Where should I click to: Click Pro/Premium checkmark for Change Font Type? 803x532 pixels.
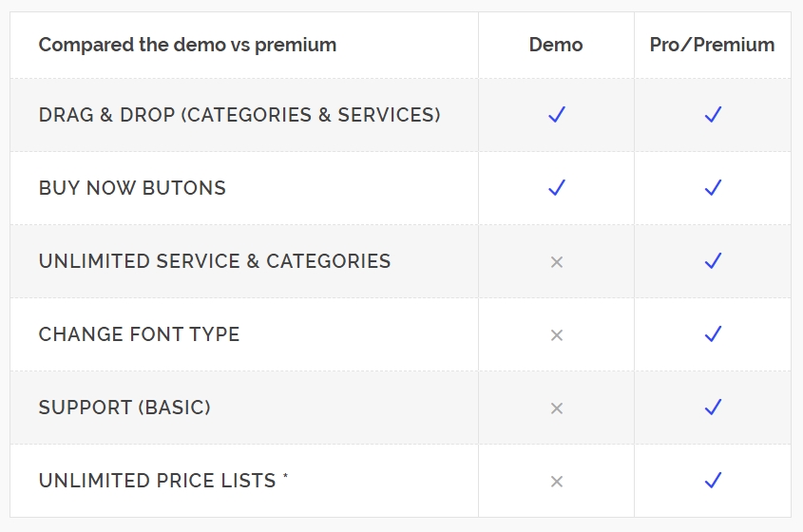(x=713, y=333)
